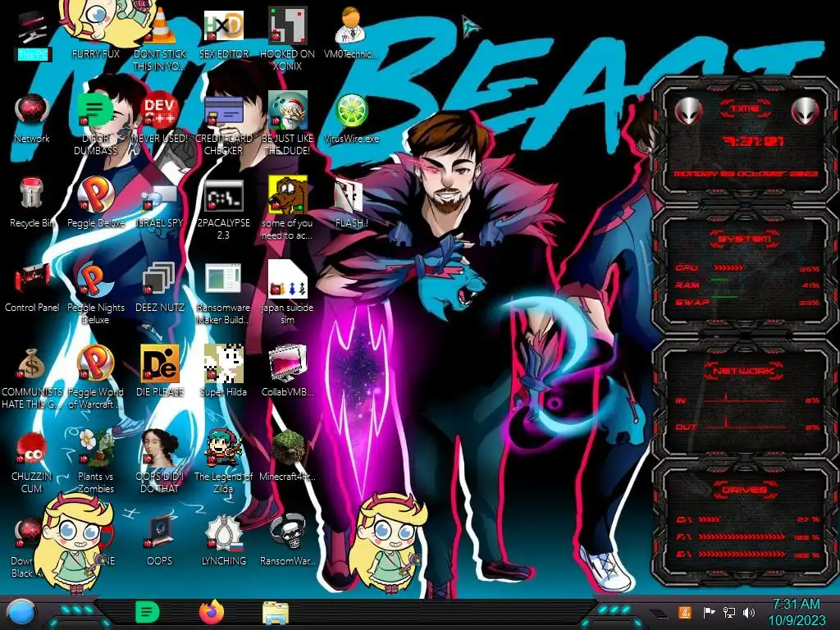The height and width of the screenshot is (630, 840).
Task: Click the left alien head widget logo
Action: 688,112
